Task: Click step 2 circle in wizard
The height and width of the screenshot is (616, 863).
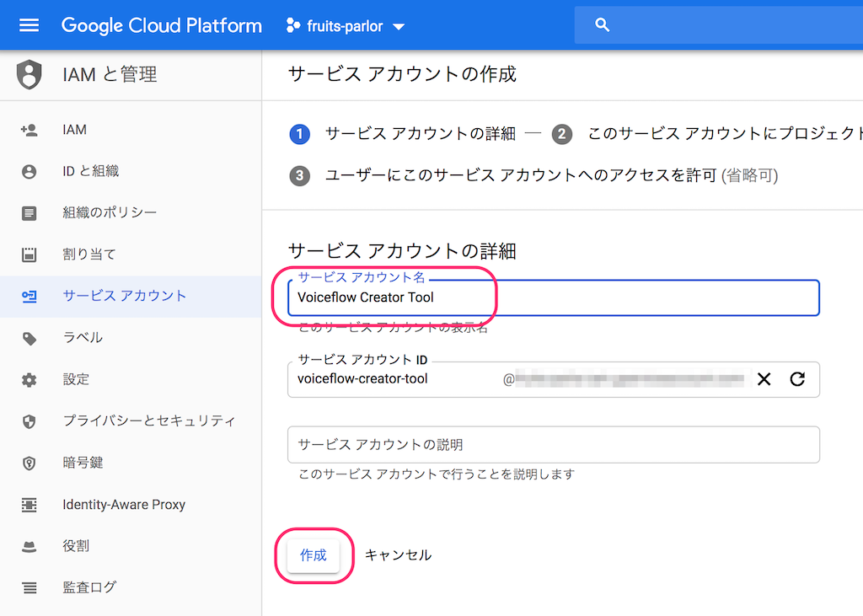Action: 561,134
